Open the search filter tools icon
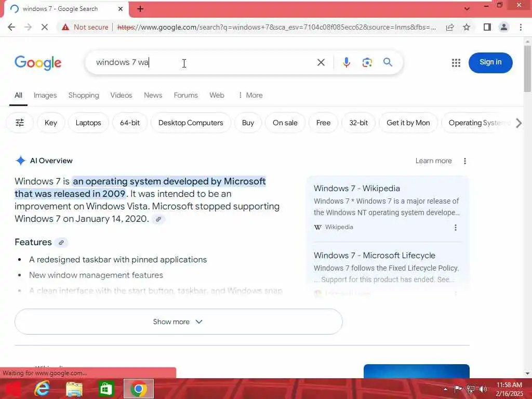This screenshot has width=532, height=399. point(20,123)
